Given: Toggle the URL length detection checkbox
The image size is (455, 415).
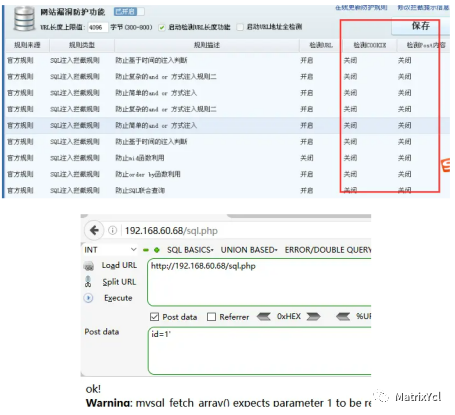Looking at the screenshot, I should [162, 27].
